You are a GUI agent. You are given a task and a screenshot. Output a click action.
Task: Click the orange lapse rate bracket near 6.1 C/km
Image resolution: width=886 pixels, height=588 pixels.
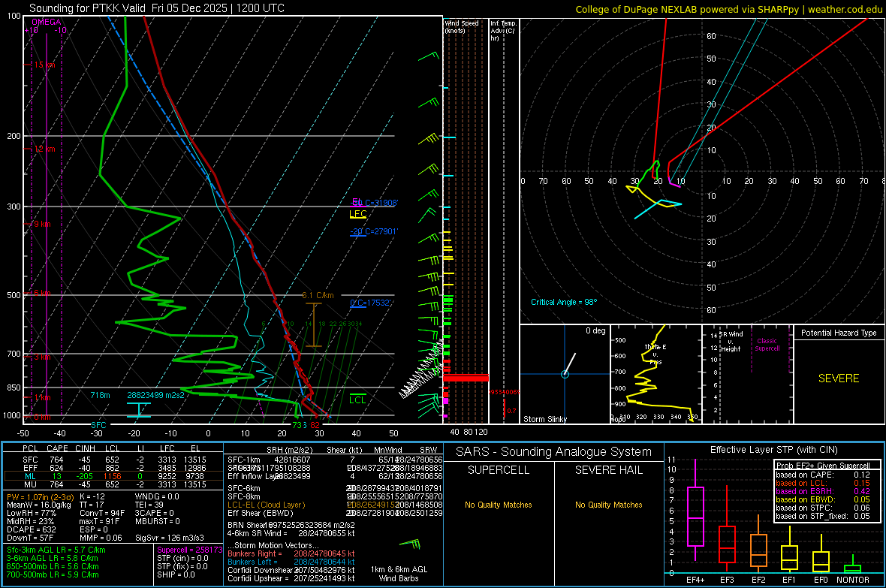pos(313,325)
